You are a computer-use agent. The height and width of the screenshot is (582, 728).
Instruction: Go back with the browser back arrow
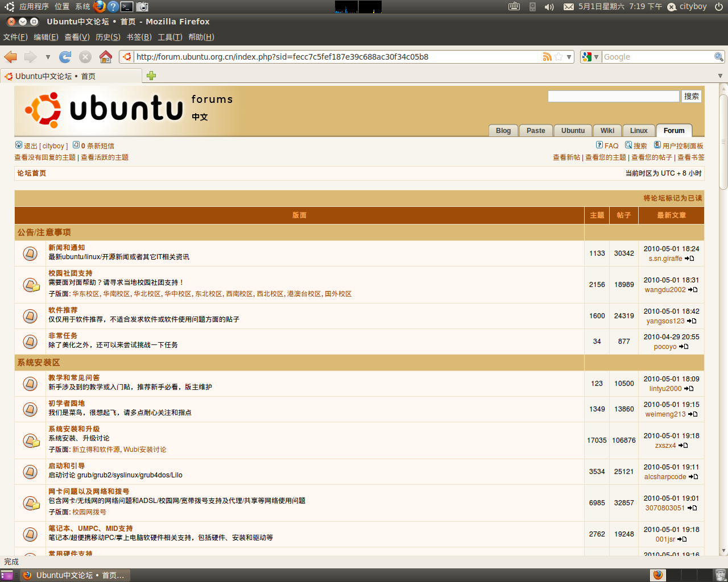10,57
